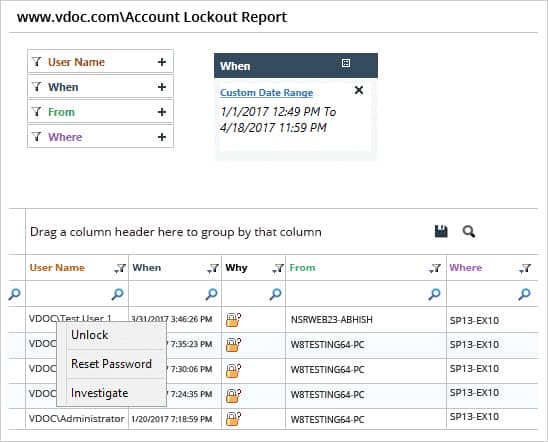Click lock icon in the 7:35:23 PM row
Image resolution: width=548 pixels, height=442 pixels.
[233, 345]
